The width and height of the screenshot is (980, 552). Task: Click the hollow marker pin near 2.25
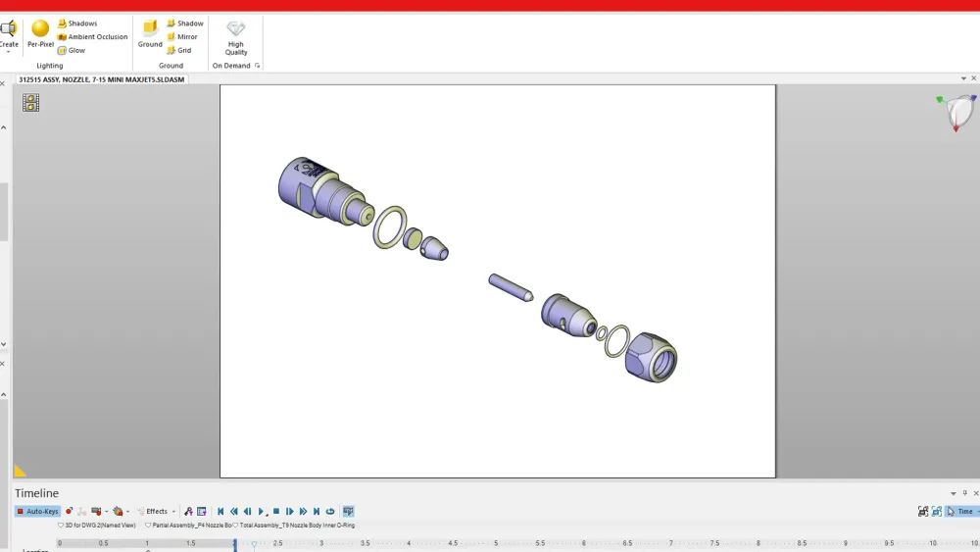tap(255, 545)
